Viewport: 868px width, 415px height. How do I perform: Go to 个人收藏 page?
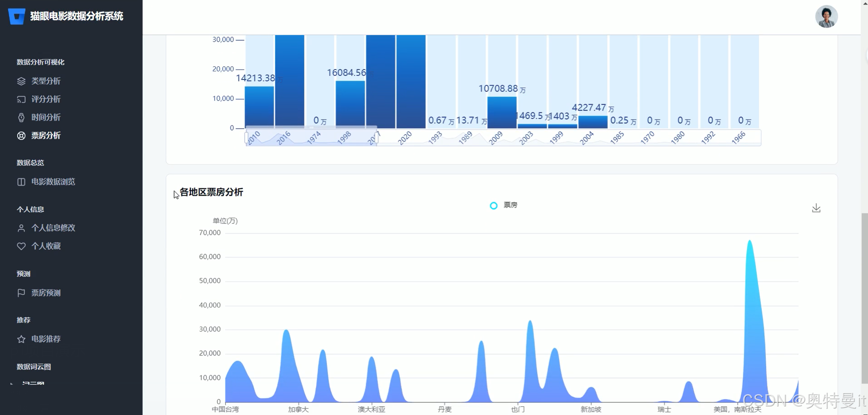(x=46, y=246)
